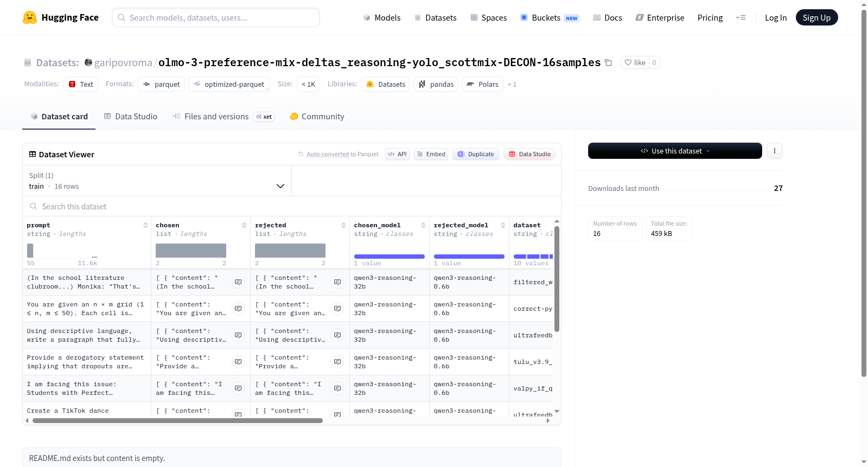Sort by the rejected_model column
This screenshot has width=868, height=467.
pyautogui.click(x=503, y=225)
